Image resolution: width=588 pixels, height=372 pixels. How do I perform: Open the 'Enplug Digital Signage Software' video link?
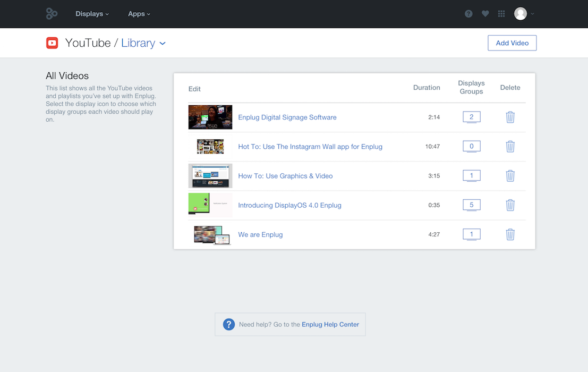pos(287,117)
